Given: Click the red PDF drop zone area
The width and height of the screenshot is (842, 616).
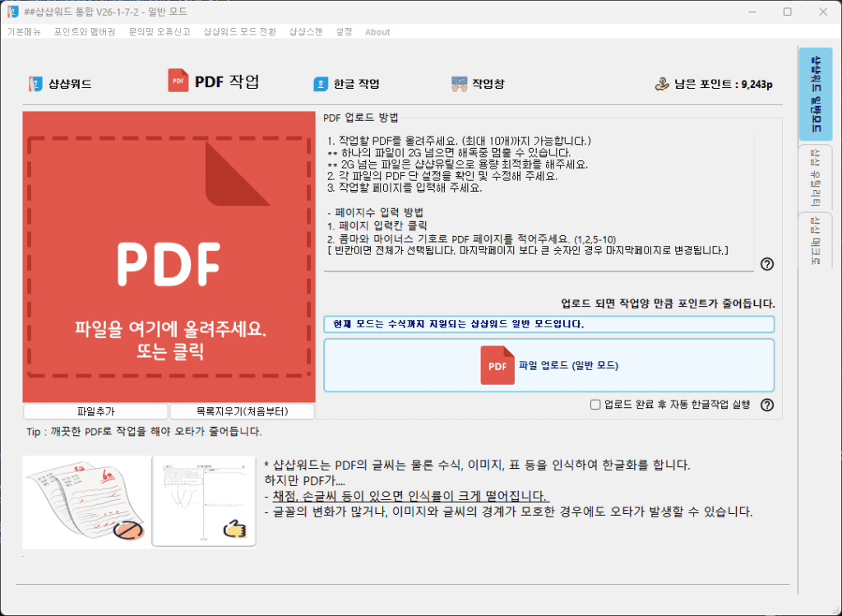Looking at the screenshot, I should pos(169,257).
